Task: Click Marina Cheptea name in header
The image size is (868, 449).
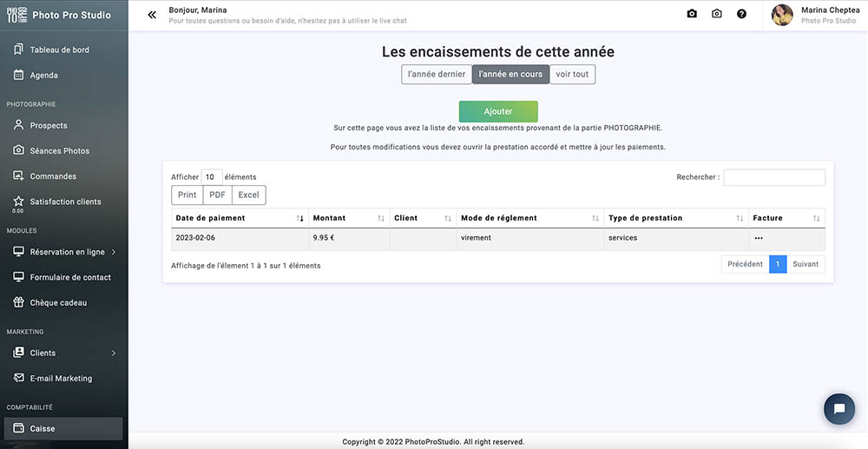Action: 831,10
